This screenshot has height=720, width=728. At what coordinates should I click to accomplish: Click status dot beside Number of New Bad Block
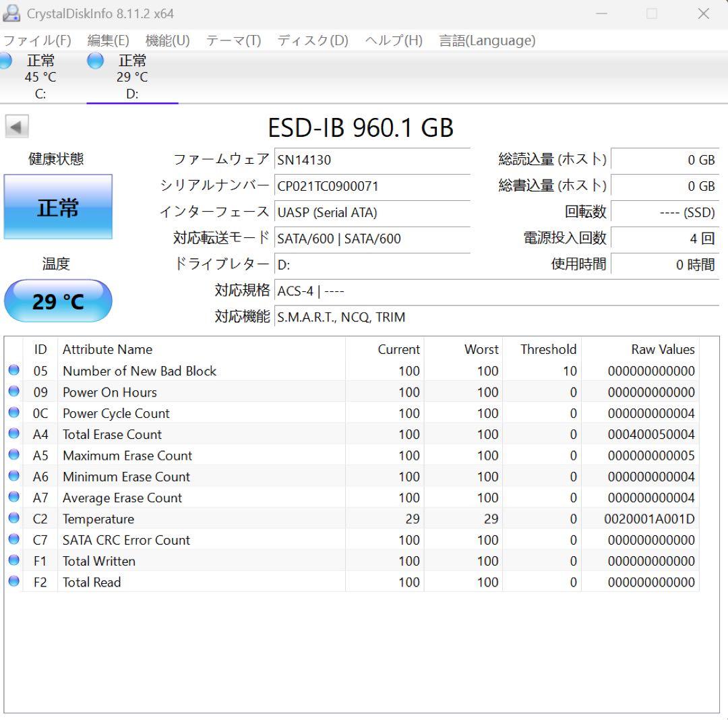[x=13, y=371]
